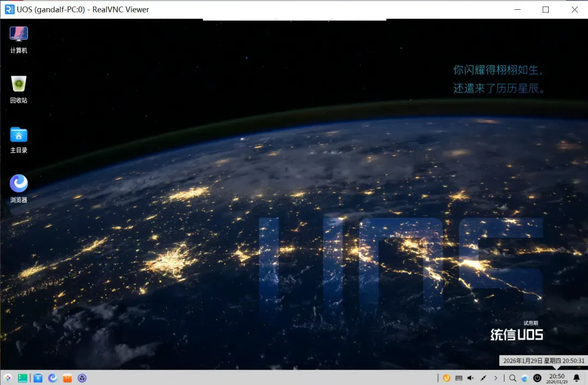Click the network plug tray icon

coord(483,378)
